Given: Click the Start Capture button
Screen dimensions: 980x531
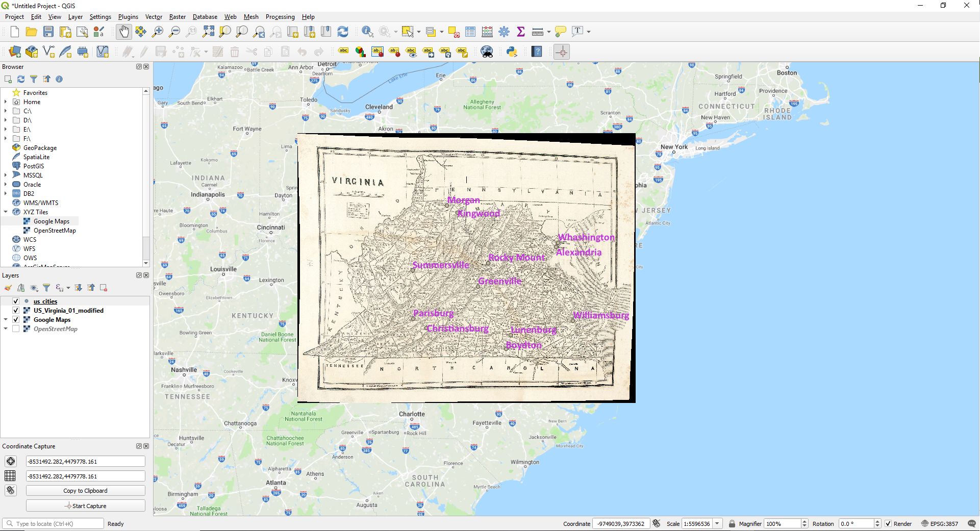Looking at the screenshot, I should (86, 506).
